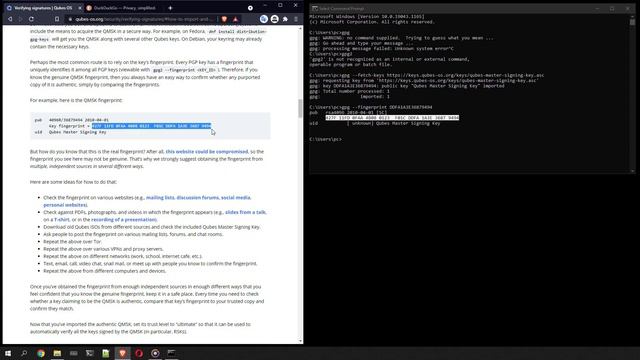This screenshot has width=640, height=360.
Task: Click the browser scrollbar down arrow
Action: 300,341
